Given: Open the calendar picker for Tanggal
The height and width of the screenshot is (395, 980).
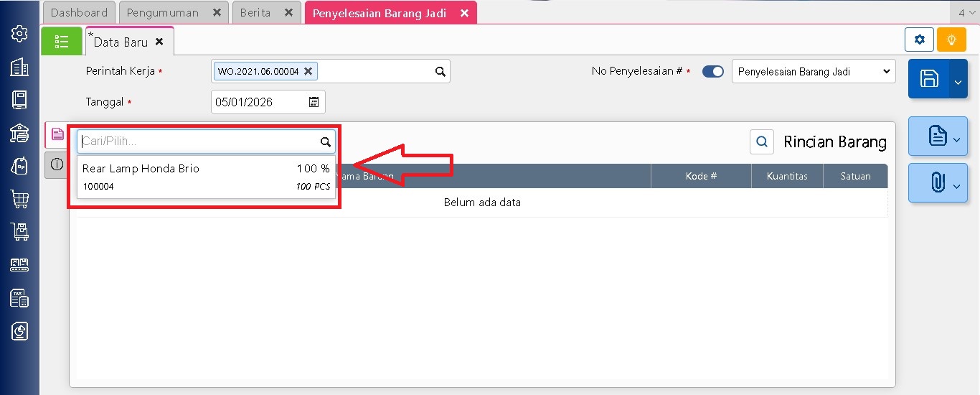Looking at the screenshot, I should click(x=314, y=102).
